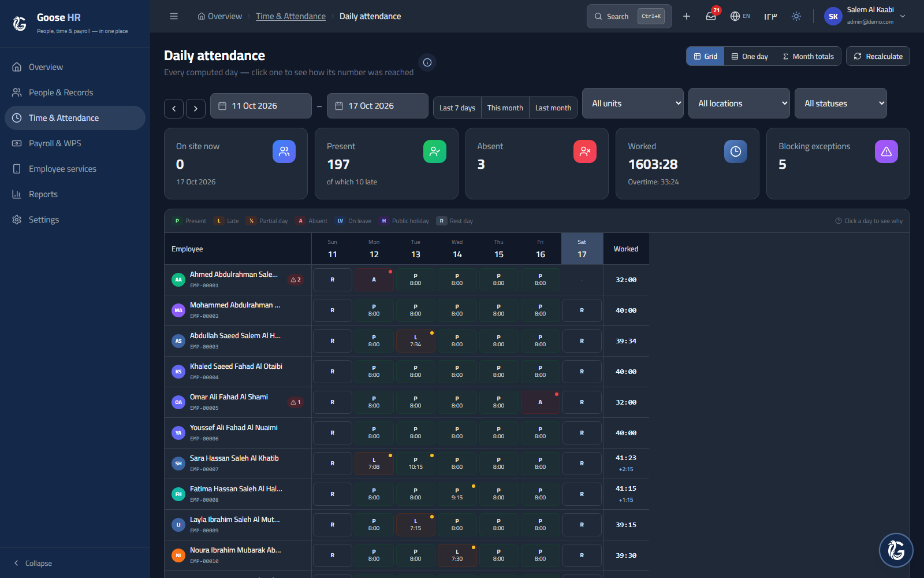Click the Time & Attendance breadcrumb link
The height and width of the screenshot is (578, 924).
290,16
